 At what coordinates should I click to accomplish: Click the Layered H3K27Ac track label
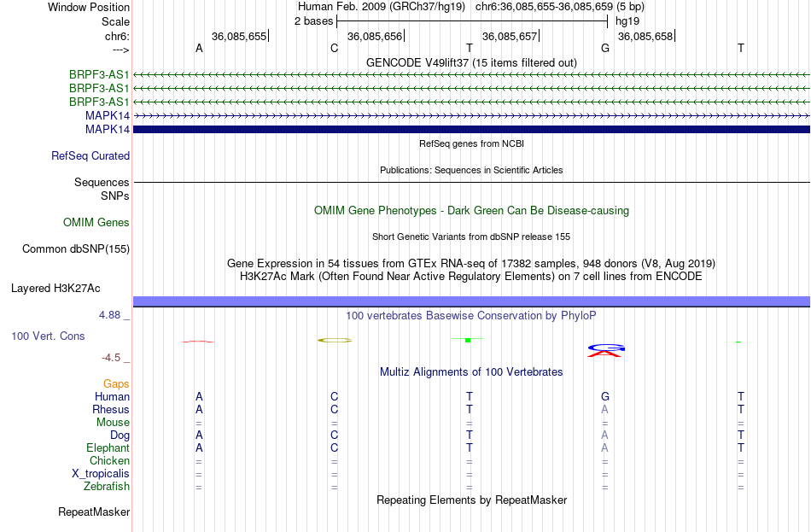[x=55, y=289]
